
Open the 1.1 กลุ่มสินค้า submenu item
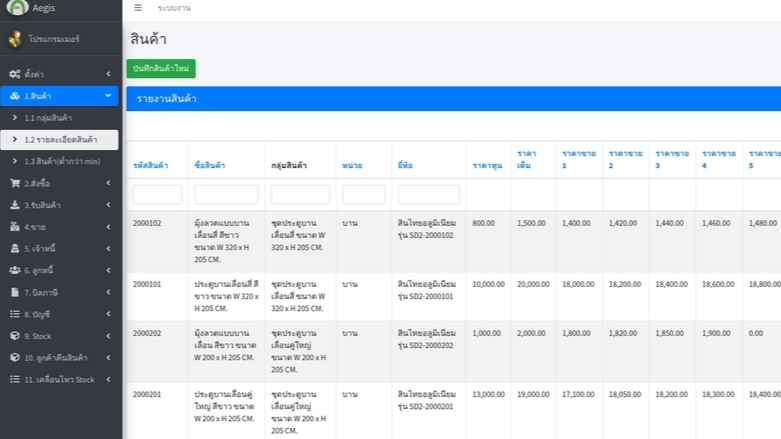tap(60, 118)
